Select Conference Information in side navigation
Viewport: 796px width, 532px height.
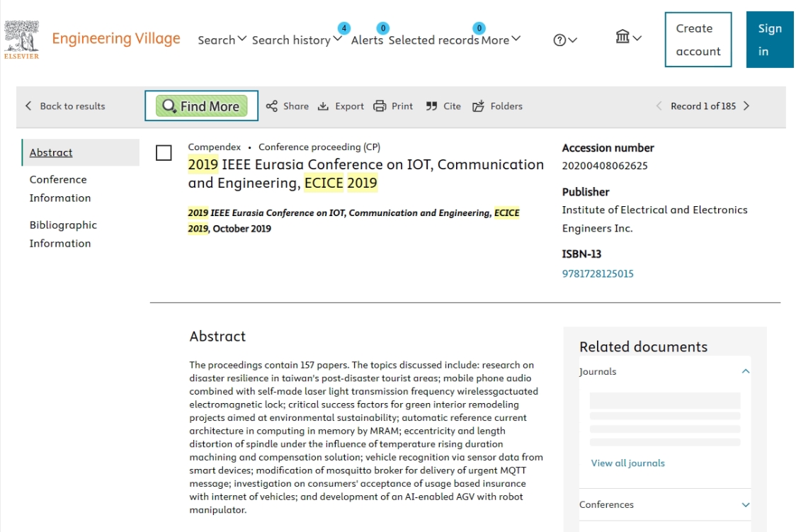pyautogui.click(x=60, y=189)
